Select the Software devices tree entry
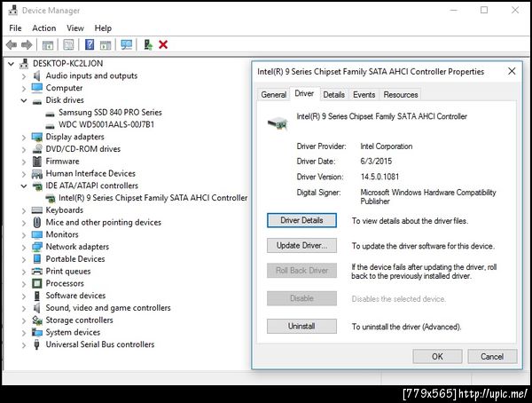The image size is (532, 403). click(x=75, y=296)
